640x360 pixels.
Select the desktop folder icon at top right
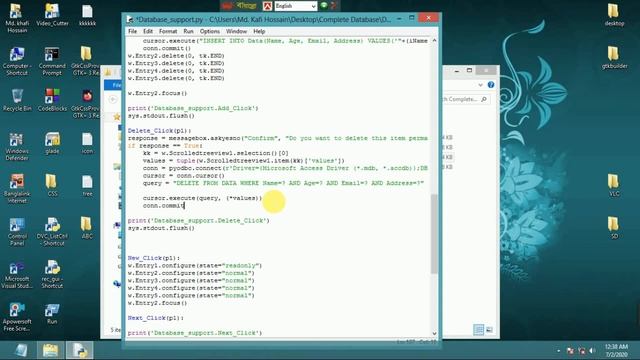coord(614,16)
